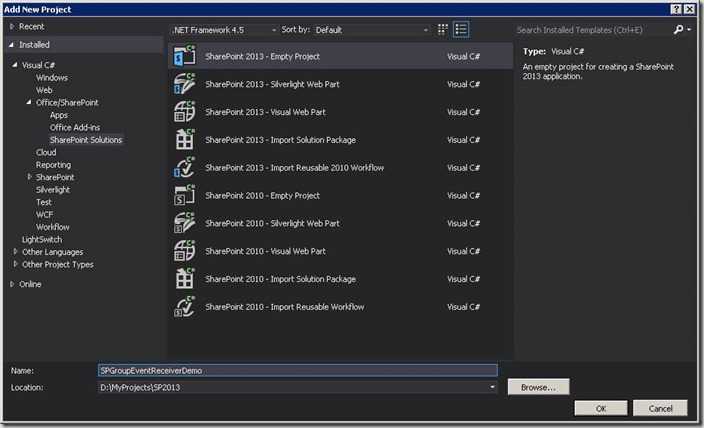Close the Add New Project dialog
The width and height of the screenshot is (704, 428).
pos(689,9)
